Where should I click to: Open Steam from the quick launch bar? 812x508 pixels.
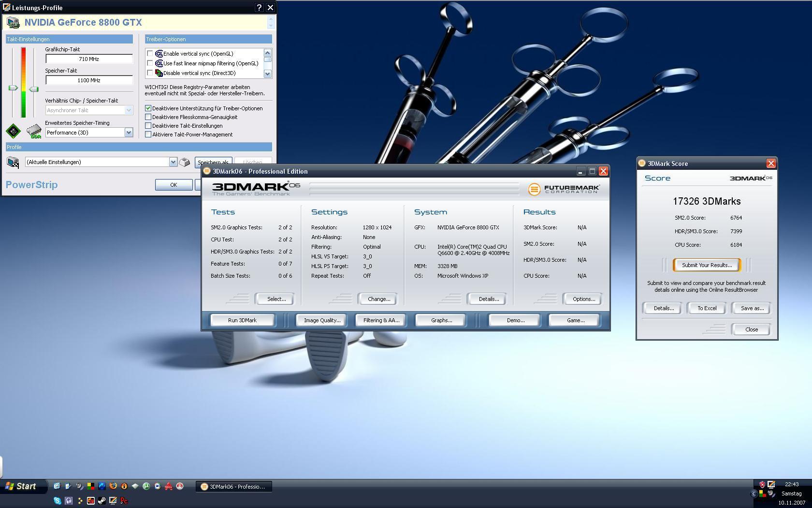click(102, 501)
